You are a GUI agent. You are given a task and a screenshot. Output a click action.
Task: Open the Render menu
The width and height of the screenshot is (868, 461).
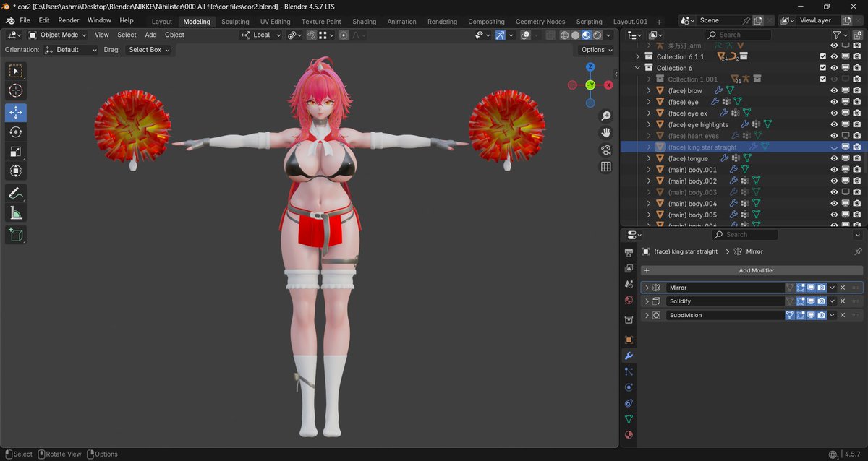tap(69, 20)
